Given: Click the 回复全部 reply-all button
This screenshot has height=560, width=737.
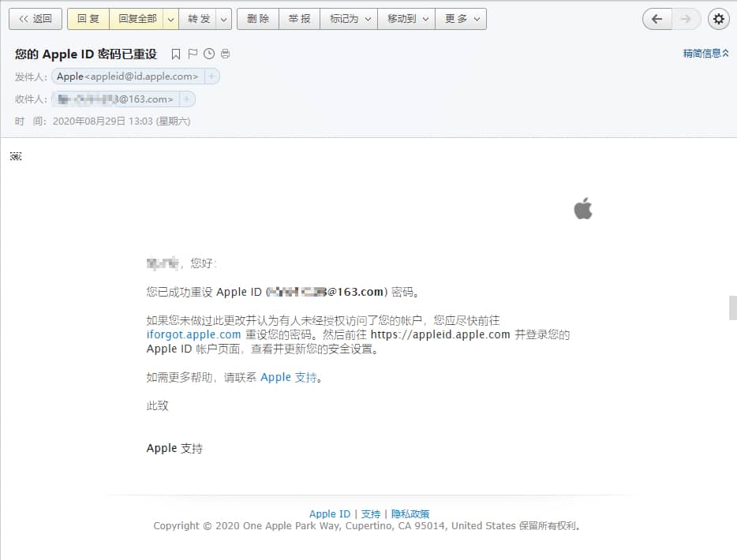Looking at the screenshot, I should 137,19.
